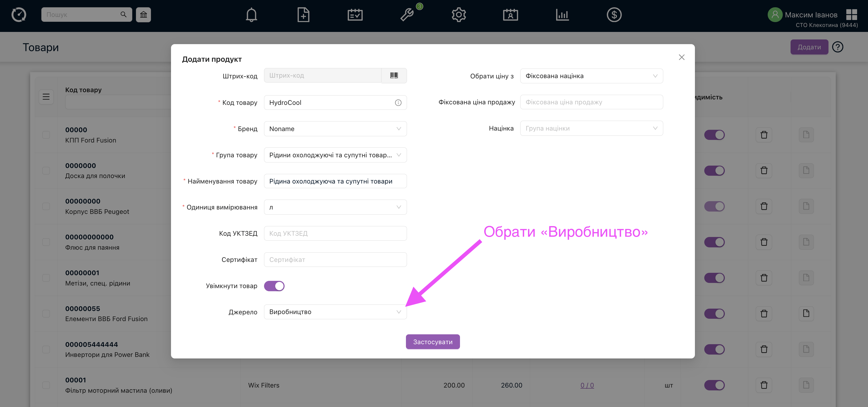Open the Одиниця вимірювання dropdown
The height and width of the screenshot is (407, 868).
[335, 207]
